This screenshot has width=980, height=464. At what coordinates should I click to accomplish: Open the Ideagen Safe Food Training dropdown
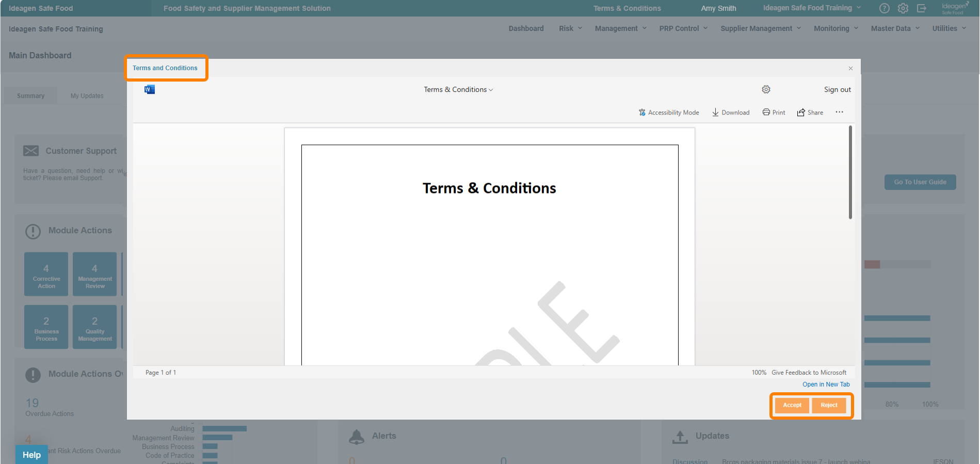(x=811, y=8)
